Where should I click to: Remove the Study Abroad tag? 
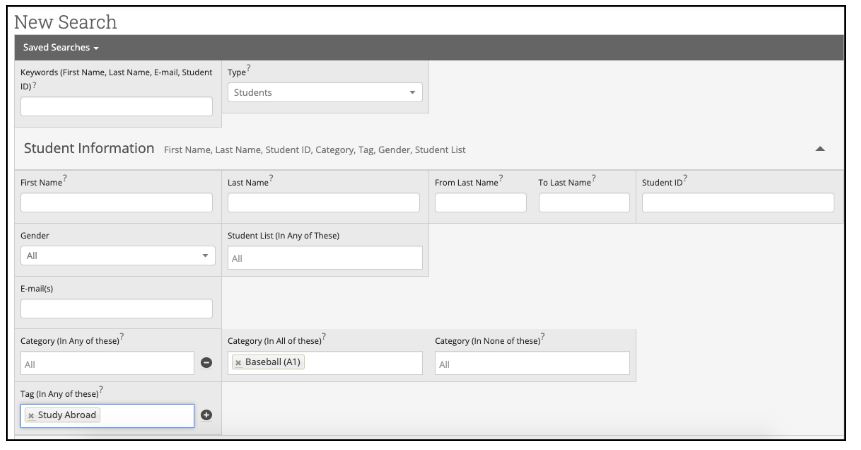tap(31, 416)
